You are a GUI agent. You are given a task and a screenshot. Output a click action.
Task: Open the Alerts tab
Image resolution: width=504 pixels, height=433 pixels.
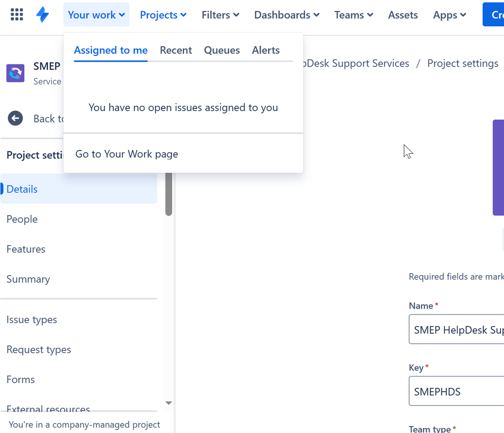point(265,50)
